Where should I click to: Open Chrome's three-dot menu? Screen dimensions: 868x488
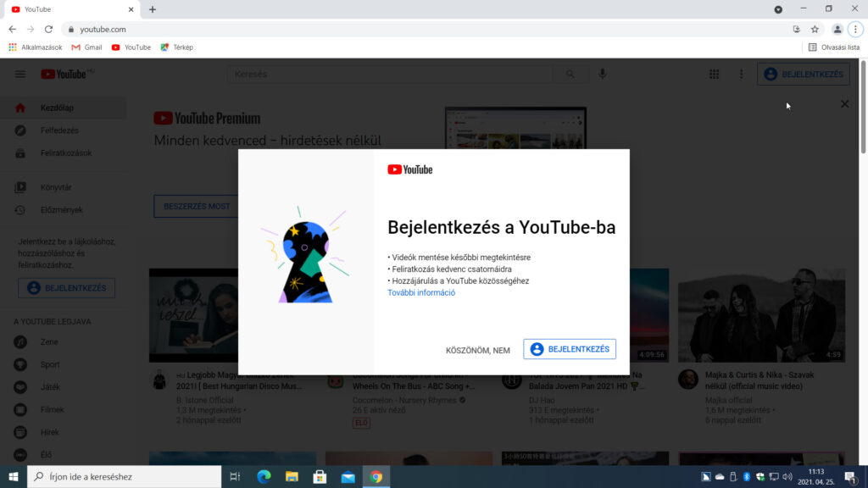coord(855,30)
